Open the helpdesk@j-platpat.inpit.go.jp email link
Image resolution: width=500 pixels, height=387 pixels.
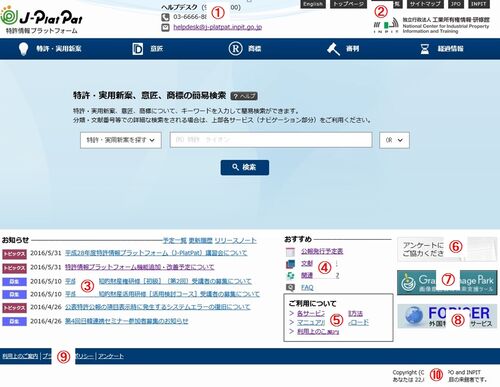[x=217, y=27]
